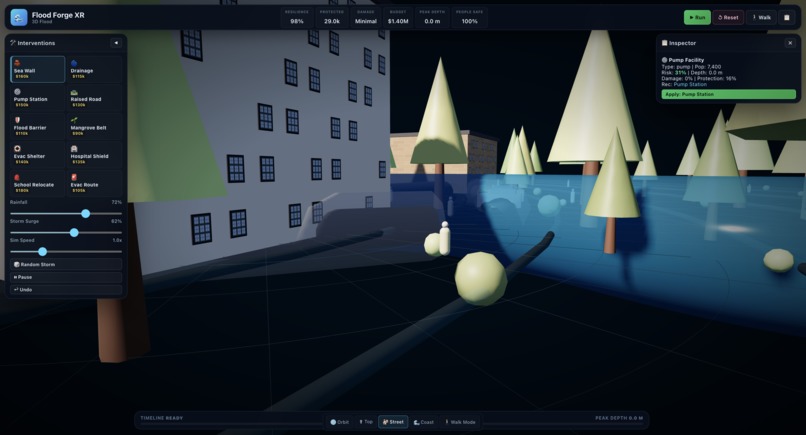Image resolution: width=806 pixels, height=435 pixels.
Task: Generate a Random Storm
Action: click(66, 264)
